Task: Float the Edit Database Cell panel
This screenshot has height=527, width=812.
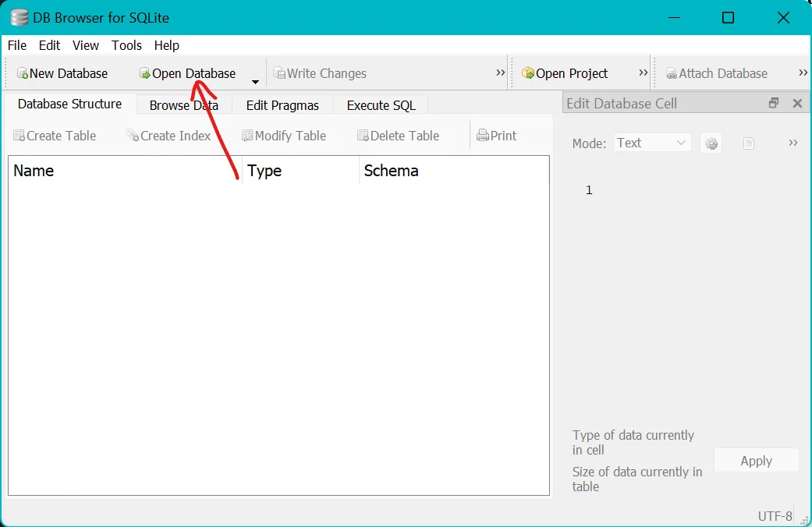Action: (x=774, y=103)
